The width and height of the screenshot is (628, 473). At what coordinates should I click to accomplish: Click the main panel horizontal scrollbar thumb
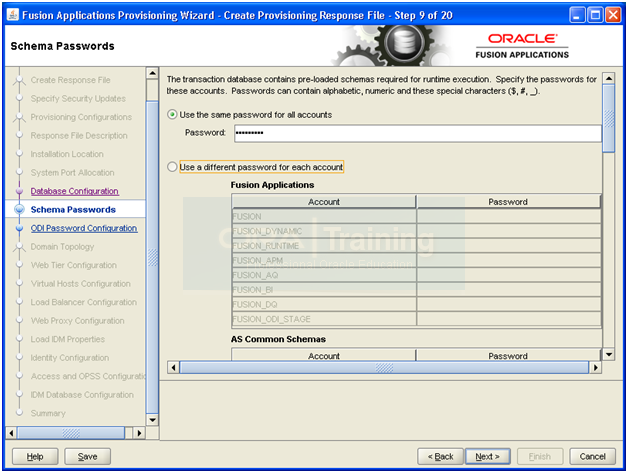pyautogui.click(x=384, y=367)
